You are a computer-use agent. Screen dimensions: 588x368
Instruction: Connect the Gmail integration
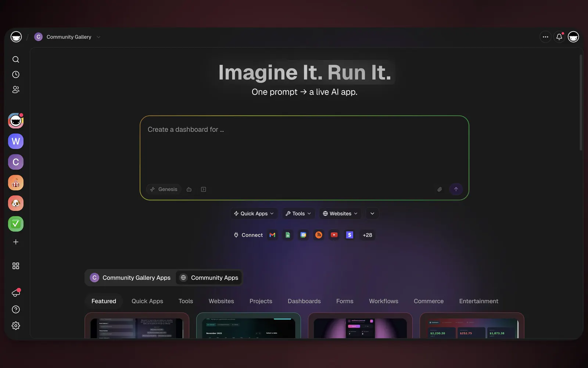pos(272,235)
